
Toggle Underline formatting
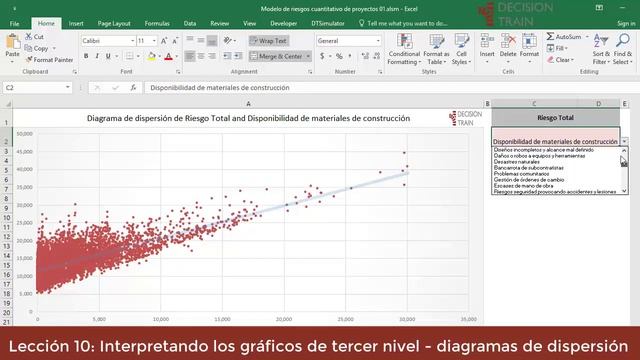[x=108, y=56]
